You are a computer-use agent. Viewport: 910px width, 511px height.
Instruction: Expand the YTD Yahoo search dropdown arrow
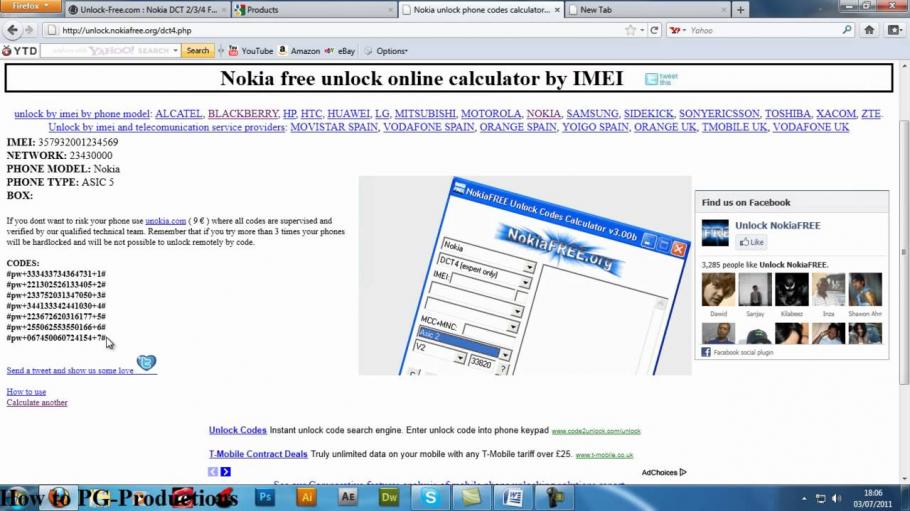click(x=175, y=51)
